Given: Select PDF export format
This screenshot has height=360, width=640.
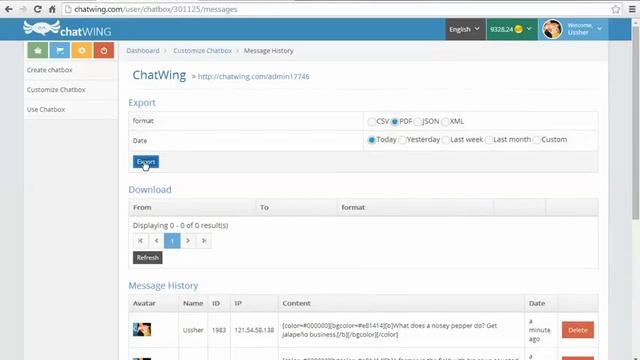Looking at the screenshot, I should pos(394,122).
